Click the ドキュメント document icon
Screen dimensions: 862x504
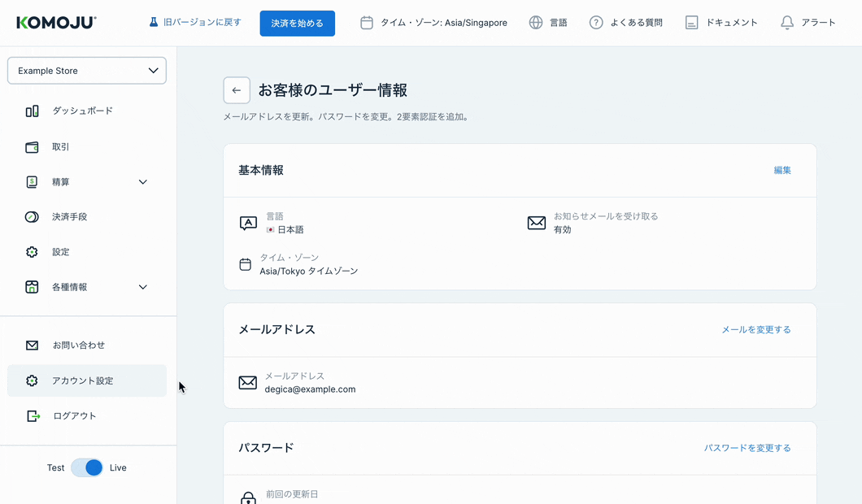691,23
